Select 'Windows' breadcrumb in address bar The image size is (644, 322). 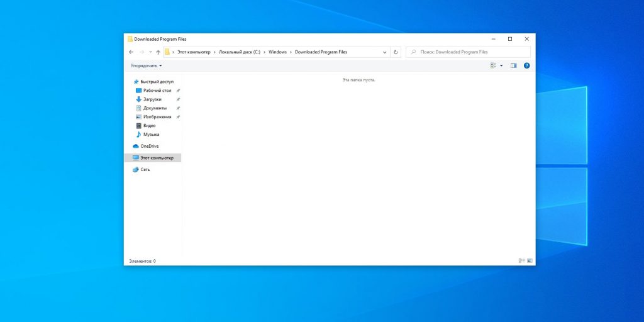coord(277,52)
